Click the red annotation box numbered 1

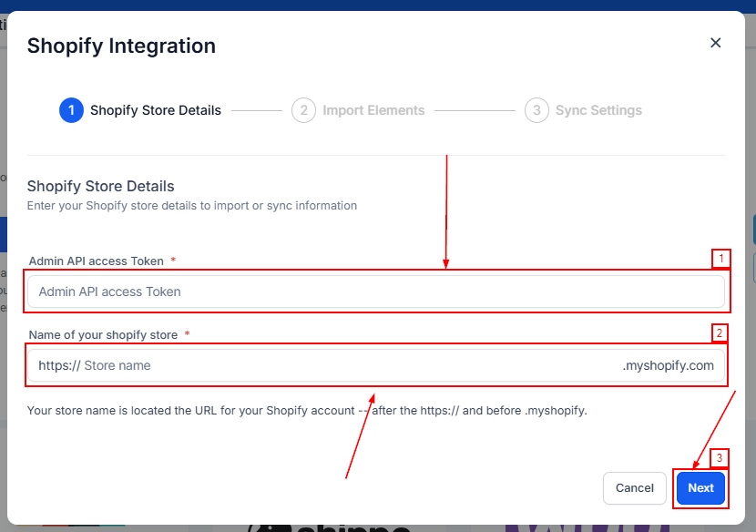coord(720,259)
